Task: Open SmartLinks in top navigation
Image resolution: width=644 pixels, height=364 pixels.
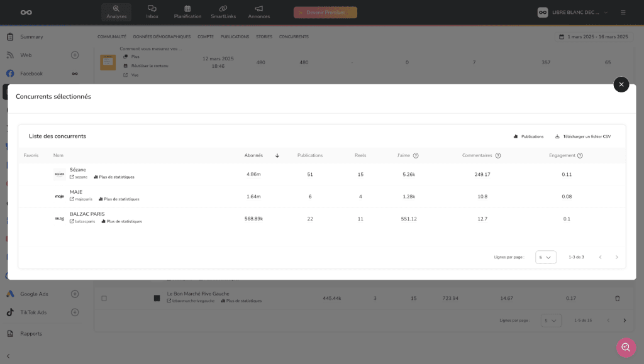Action: tap(223, 9)
